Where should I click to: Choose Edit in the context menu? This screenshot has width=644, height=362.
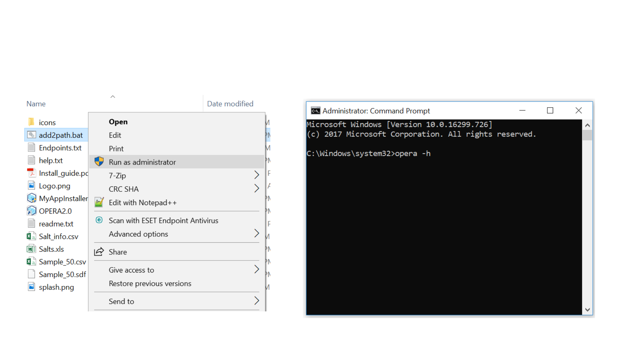pos(115,135)
